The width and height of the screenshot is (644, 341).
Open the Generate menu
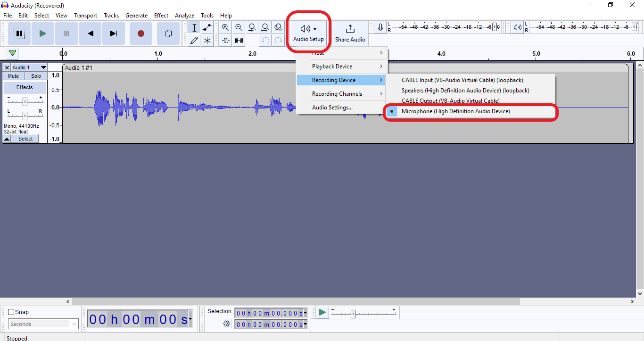tap(136, 16)
